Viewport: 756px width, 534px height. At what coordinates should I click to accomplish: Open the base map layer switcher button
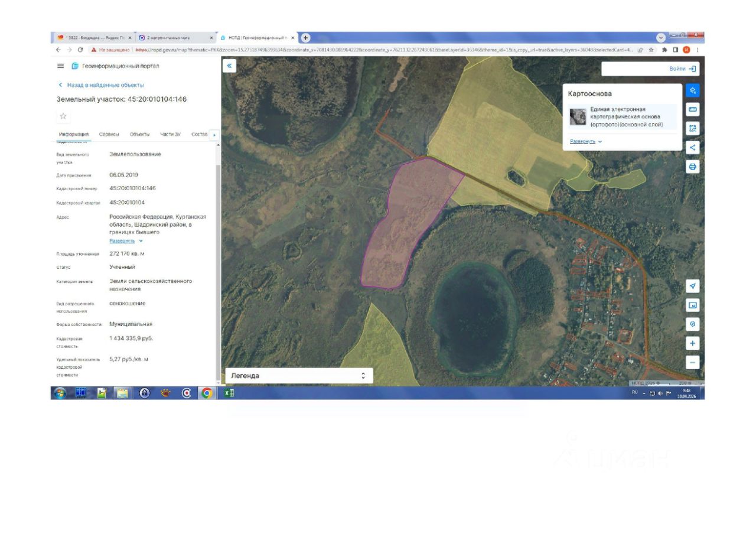pyautogui.click(x=693, y=305)
